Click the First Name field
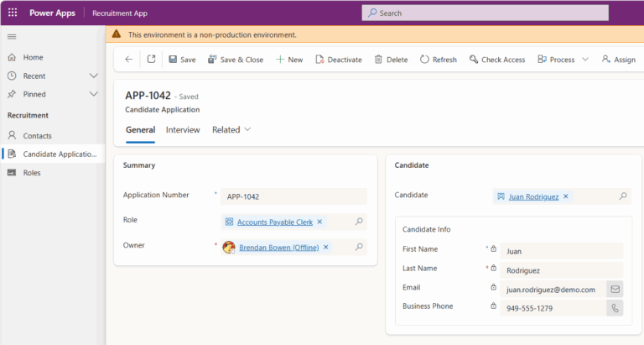This screenshot has height=345, width=644. 562,251
